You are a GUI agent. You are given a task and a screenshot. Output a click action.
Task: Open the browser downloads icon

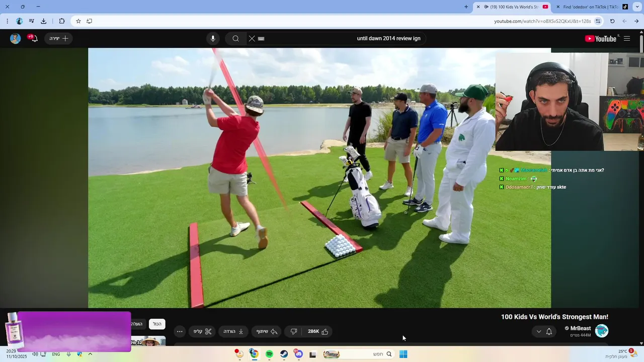tap(44, 21)
